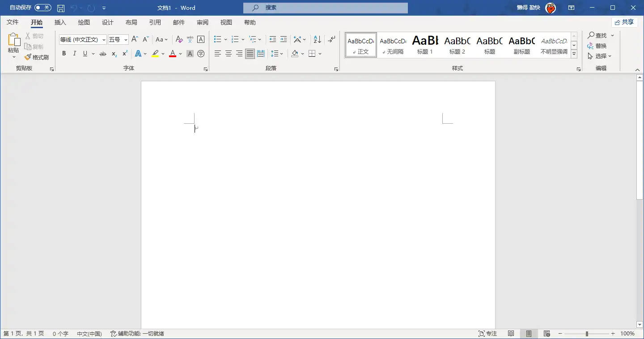Switch to the 布局 Layout tab

(131, 22)
